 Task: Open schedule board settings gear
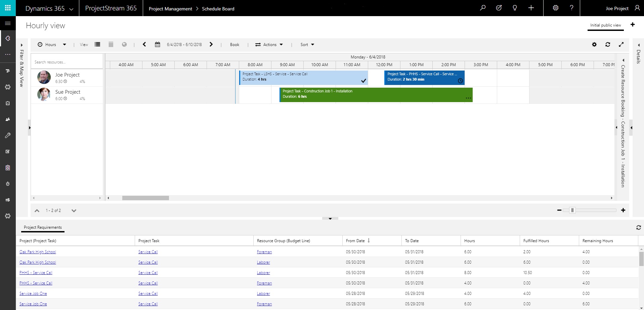tap(594, 45)
